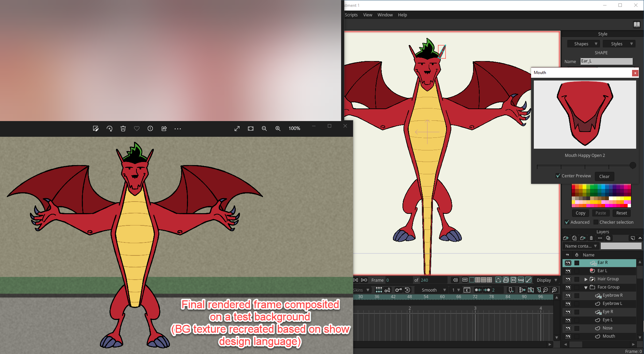Viewport: 644px width, 354px height.
Task: Delete the image using the trash icon in Photos
Action: [x=123, y=129]
